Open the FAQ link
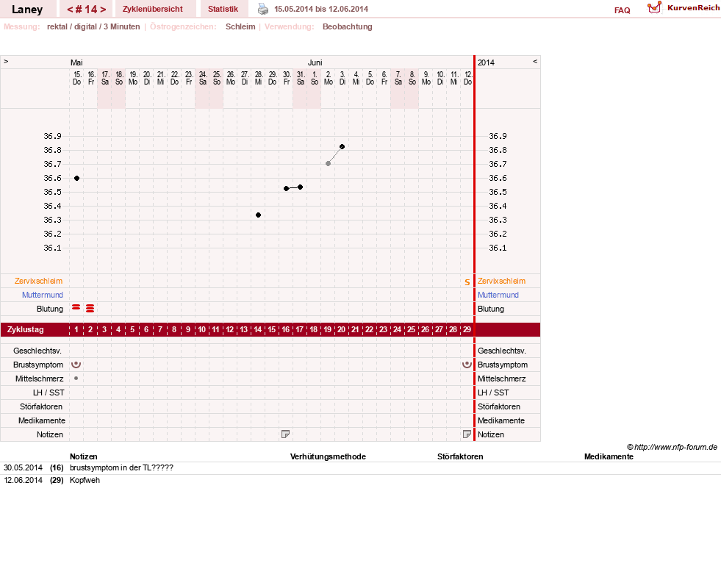Image resolution: width=721 pixels, height=588 pixels. tap(622, 10)
